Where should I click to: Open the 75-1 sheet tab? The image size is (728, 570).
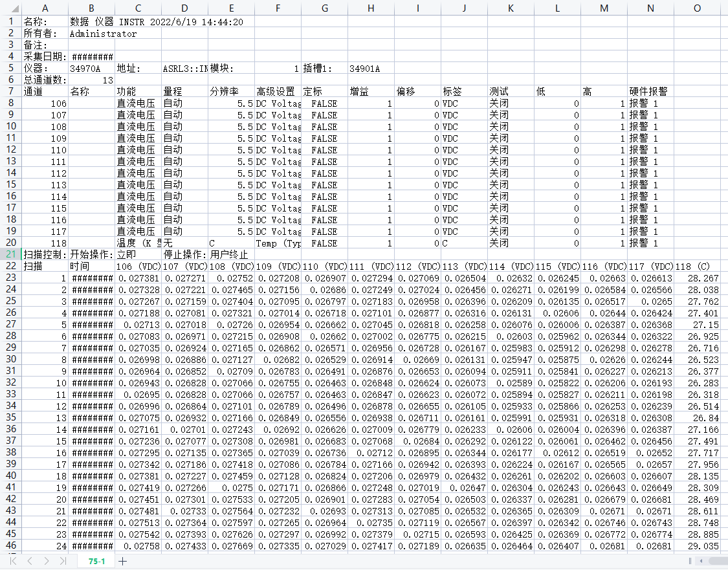[96, 561]
